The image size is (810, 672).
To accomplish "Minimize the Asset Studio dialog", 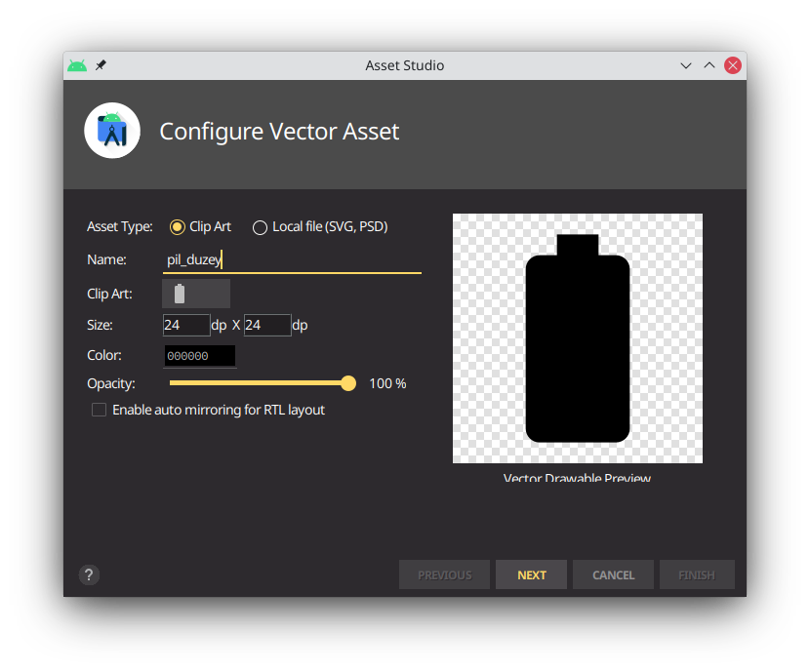I will click(686, 65).
